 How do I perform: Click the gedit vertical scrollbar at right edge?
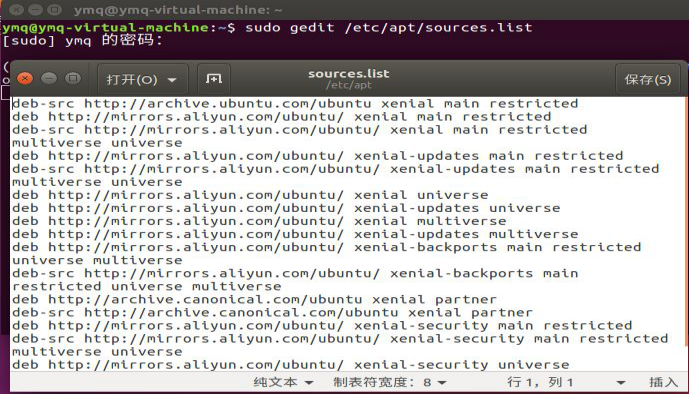pyautogui.click(x=686, y=220)
